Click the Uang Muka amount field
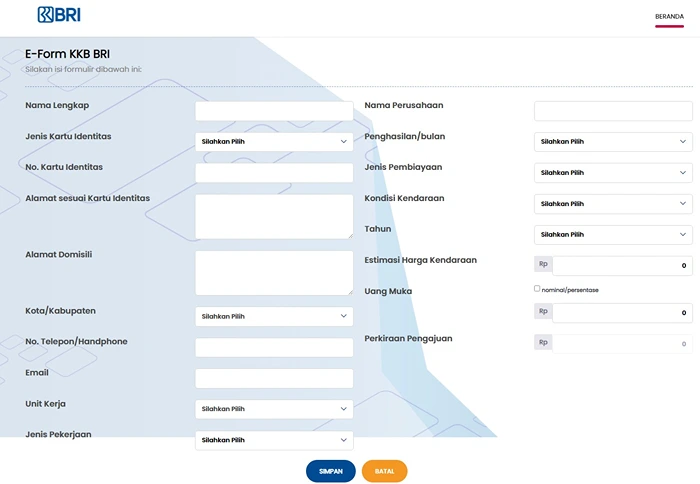 click(622, 313)
